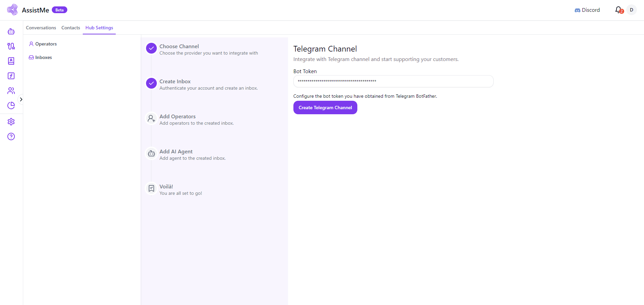644x305 pixels.
Task: Select the Add AI Agent step title
Action: click(176, 151)
